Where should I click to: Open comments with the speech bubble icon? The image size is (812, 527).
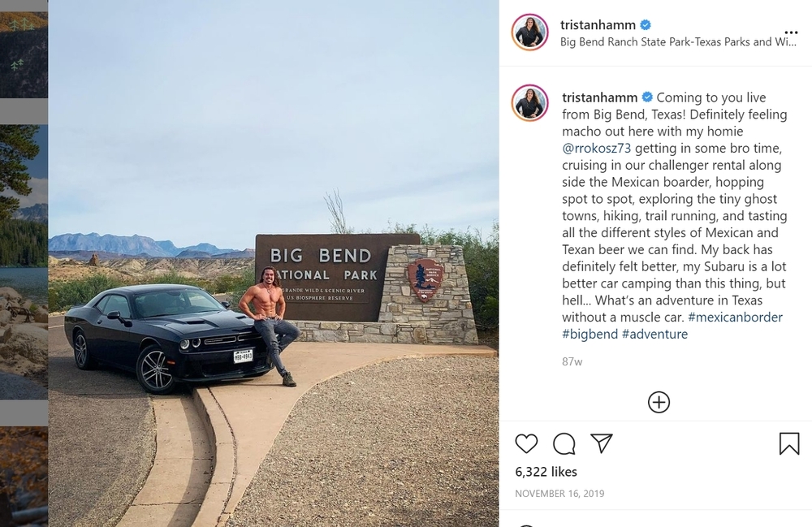[x=564, y=443]
